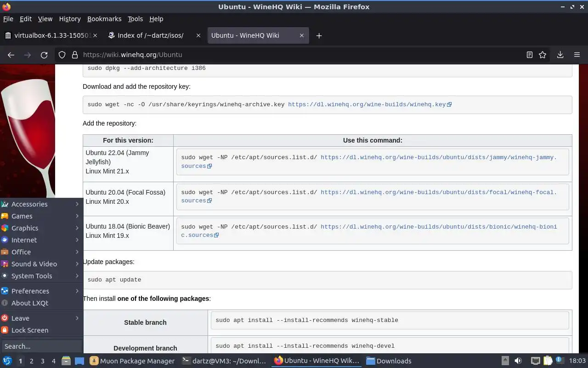Open the Tools menu
This screenshot has width=588, height=368.
(x=135, y=19)
